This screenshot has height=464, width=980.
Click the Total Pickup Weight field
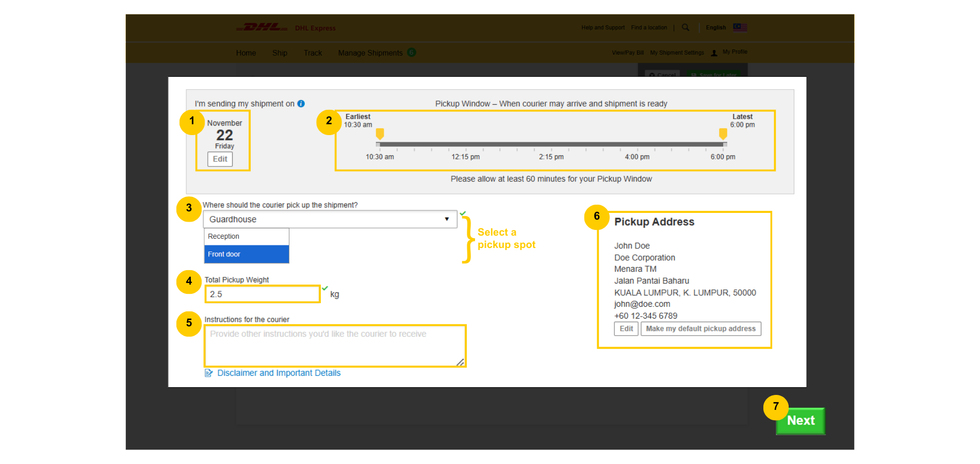(263, 294)
